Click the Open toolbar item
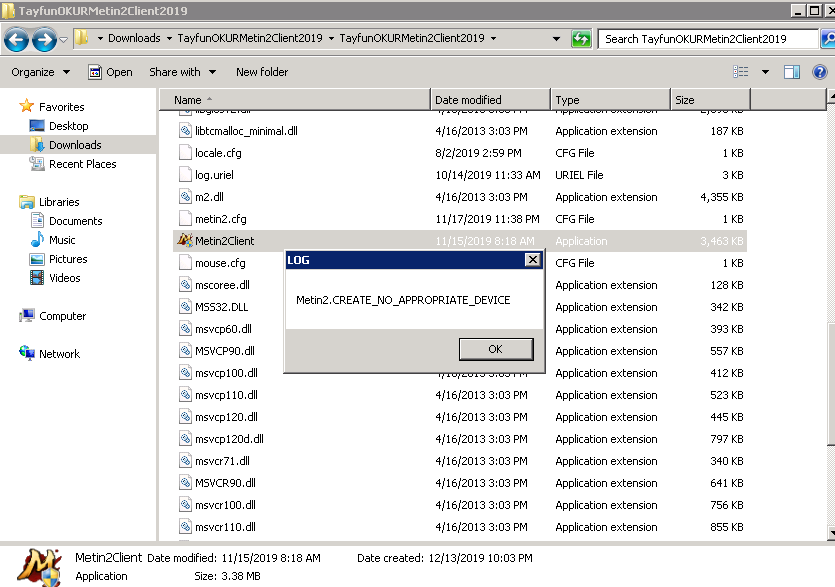The width and height of the screenshot is (835, 587). [111, 72]
